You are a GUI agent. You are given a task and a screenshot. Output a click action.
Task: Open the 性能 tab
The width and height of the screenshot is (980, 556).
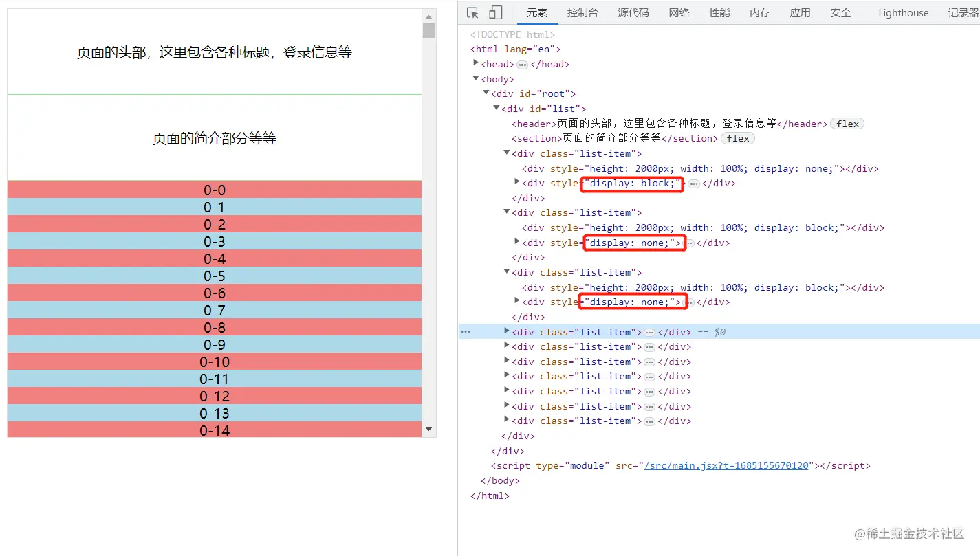719,13
